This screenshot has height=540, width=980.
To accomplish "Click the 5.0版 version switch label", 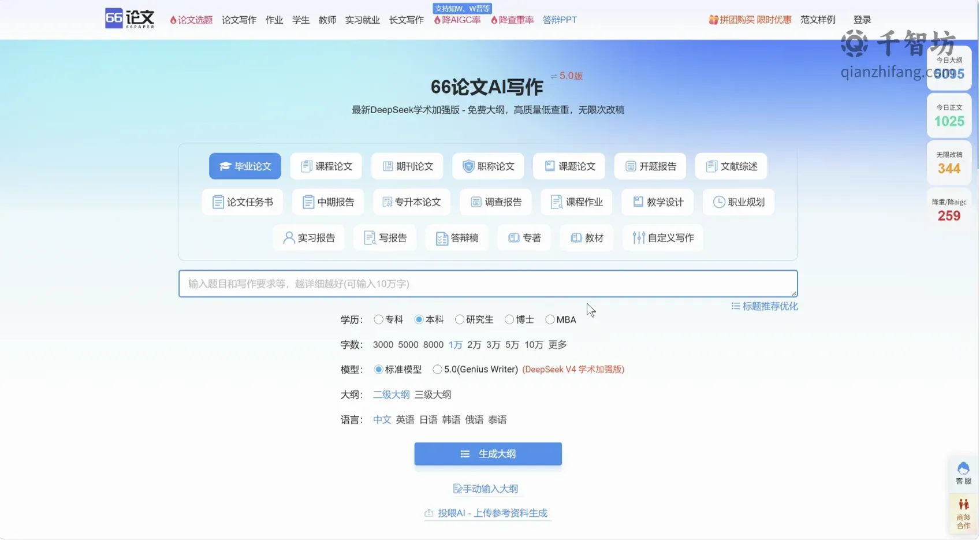I will (567, 76).
